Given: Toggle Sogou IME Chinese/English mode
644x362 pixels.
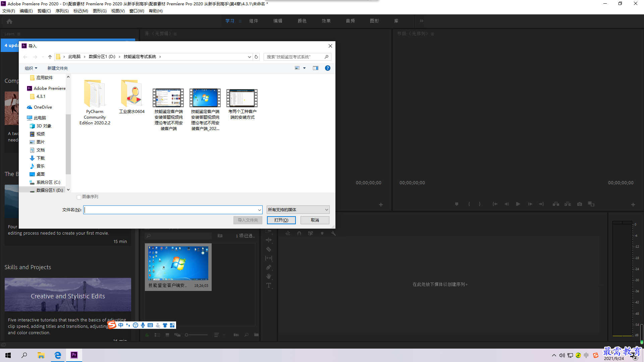Looking at the screenshot, I should click(x=121, y=325).
